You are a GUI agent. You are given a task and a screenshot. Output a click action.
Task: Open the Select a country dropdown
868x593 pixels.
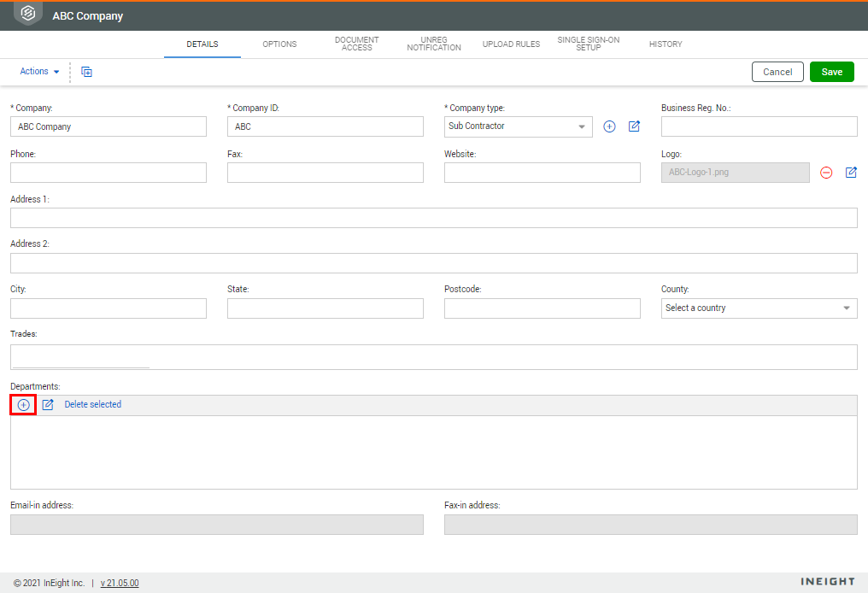point(759,308)
